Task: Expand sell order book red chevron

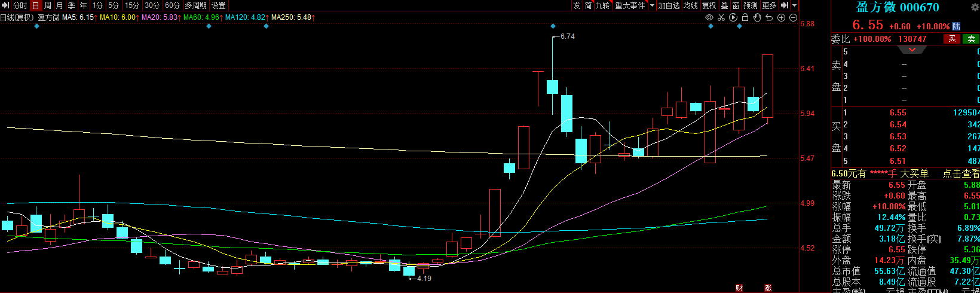Action: [x=912, y=50]
